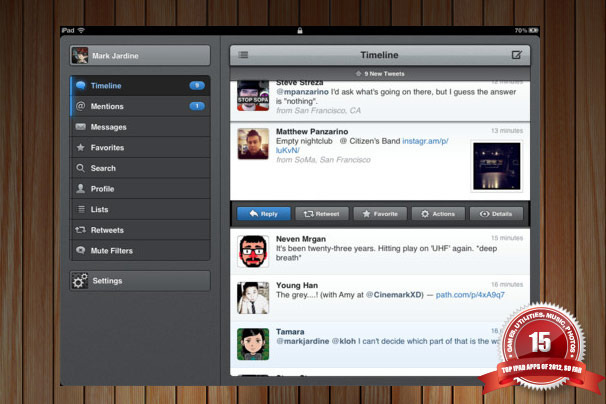606x404 pixels.
Task: Tap the Mute Filters bubble icon
Action: pyautogui.click(x=80, y=250)
